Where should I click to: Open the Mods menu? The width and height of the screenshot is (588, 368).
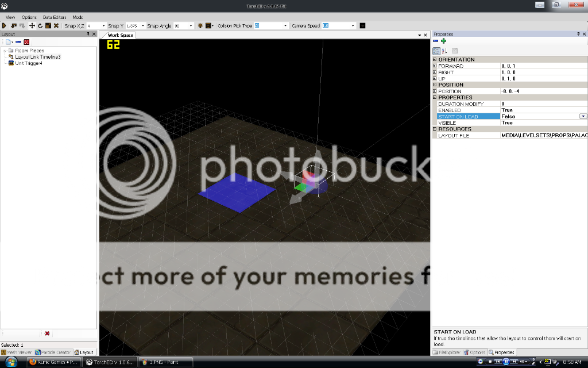78,17
